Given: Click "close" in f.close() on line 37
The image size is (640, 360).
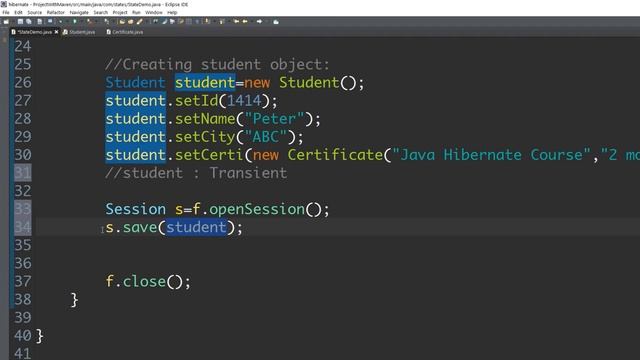Looking at the screenshot, I should [x=144, y=281].
